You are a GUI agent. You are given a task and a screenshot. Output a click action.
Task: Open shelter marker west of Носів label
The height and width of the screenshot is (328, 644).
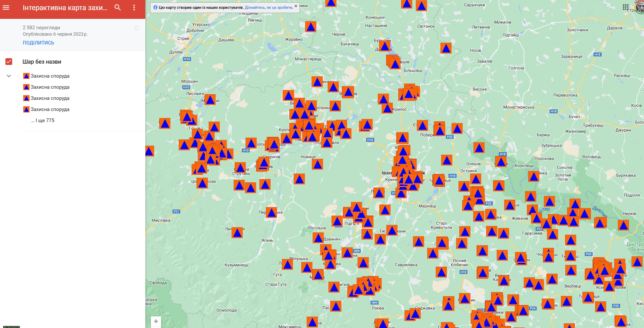[x=446, y=48]
